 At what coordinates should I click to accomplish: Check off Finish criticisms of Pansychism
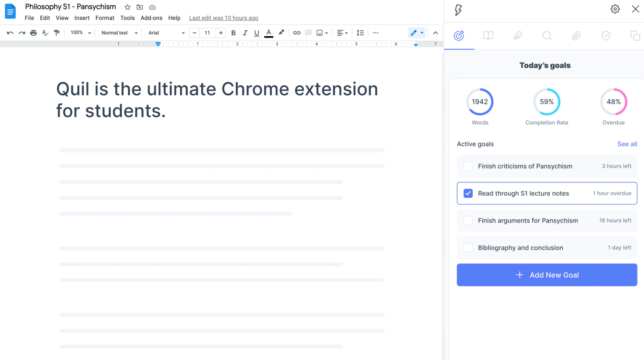(468, 166)
